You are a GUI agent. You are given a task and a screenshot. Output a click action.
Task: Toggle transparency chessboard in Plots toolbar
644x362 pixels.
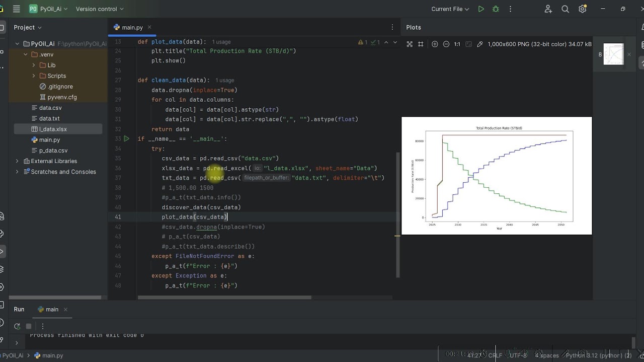click(x=410, y=44)
